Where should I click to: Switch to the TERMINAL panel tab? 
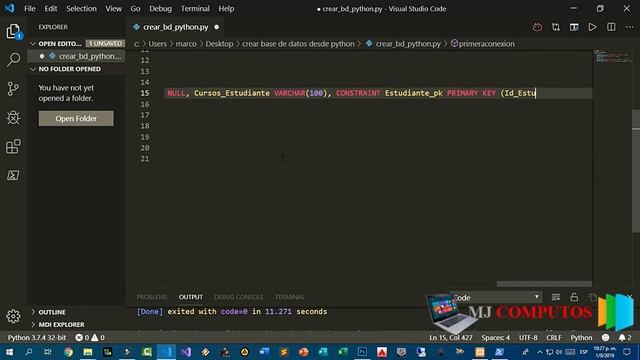pos(289,297)
